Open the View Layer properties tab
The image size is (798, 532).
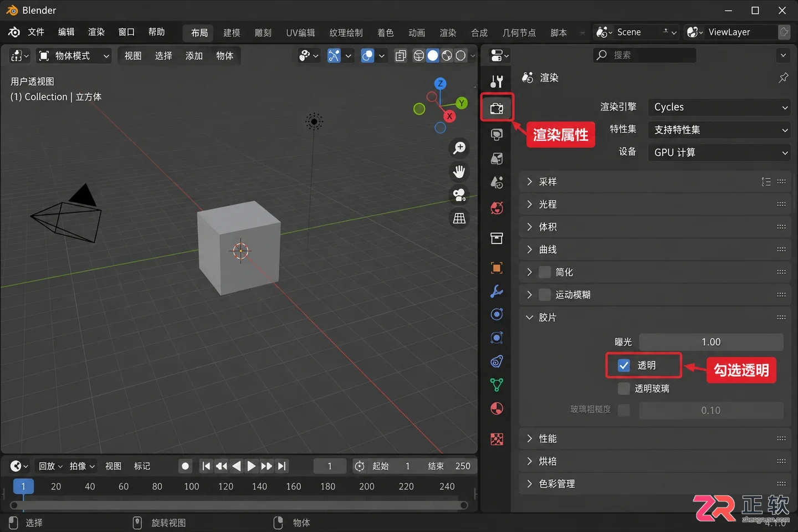point(497,158)
